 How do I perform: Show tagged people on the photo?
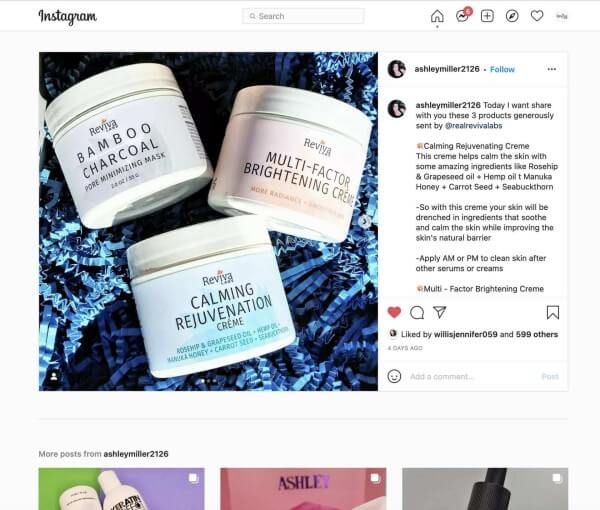[54, 376]
